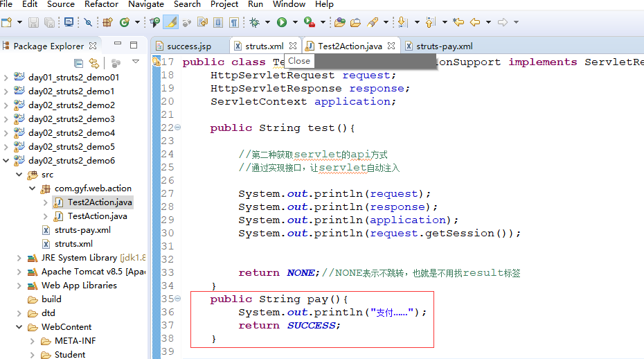Minimize the Package Explorer panel
The width and height of the screenshot is (644, 359).
coord(118,43)
